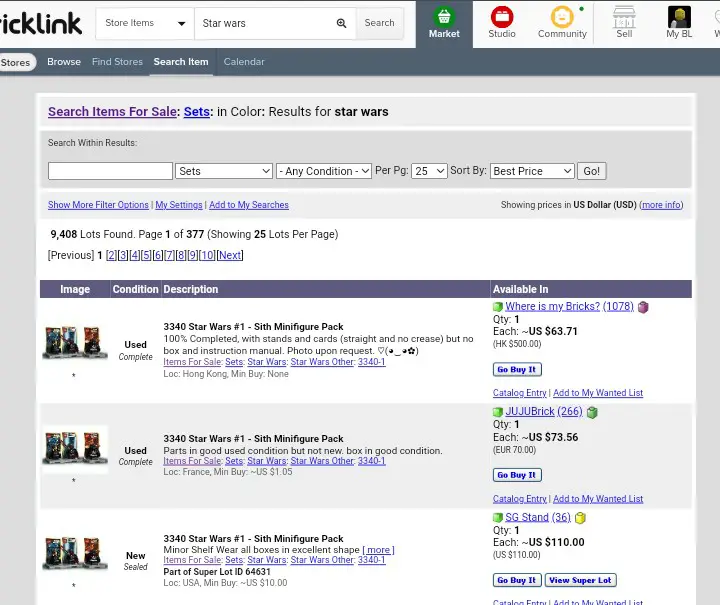Image resolution: width=720 pixels, height=605 pixels.
Task: Open JUJUBrick (266) store link
Action: [544, 411]
